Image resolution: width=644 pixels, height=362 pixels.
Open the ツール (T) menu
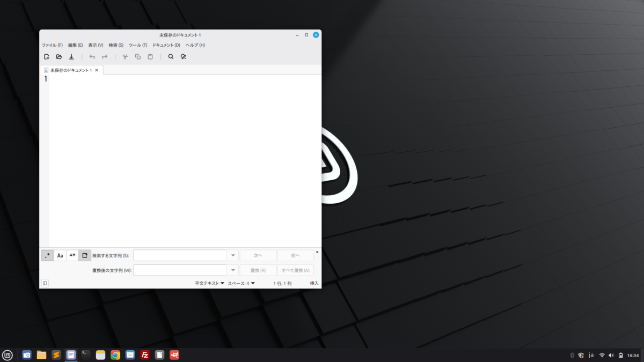(x=138, y=45)
